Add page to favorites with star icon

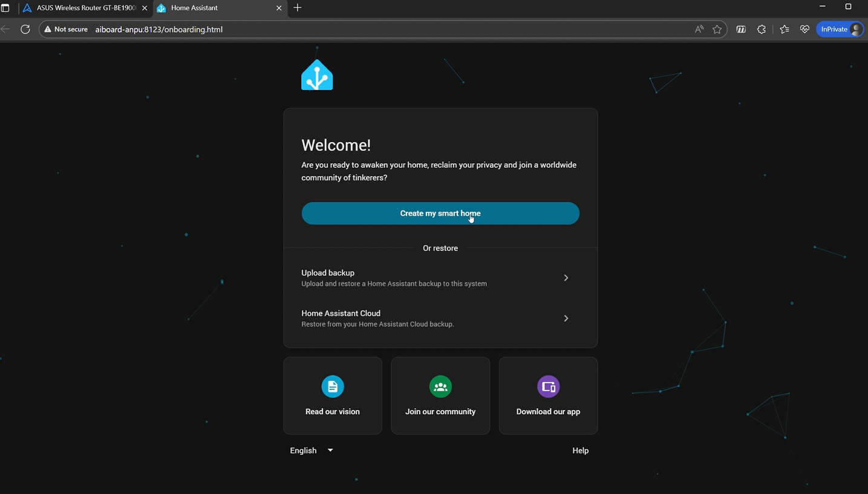coord(717,29)
